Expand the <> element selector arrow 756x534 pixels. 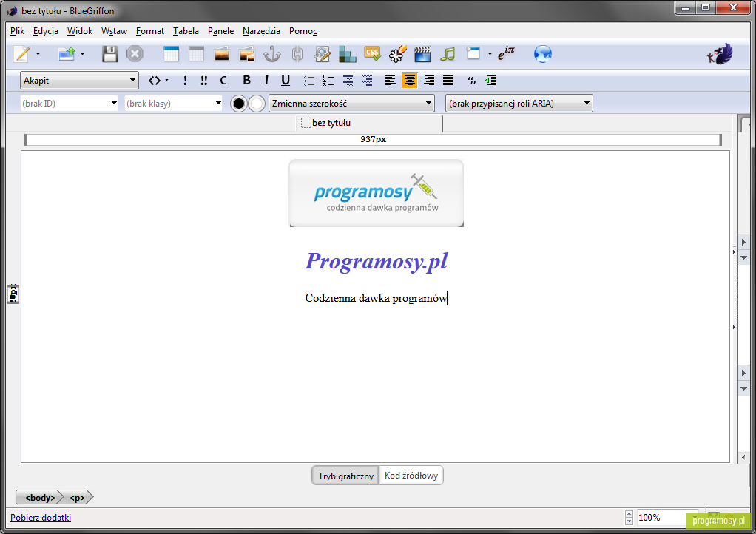tap(167, 81)
